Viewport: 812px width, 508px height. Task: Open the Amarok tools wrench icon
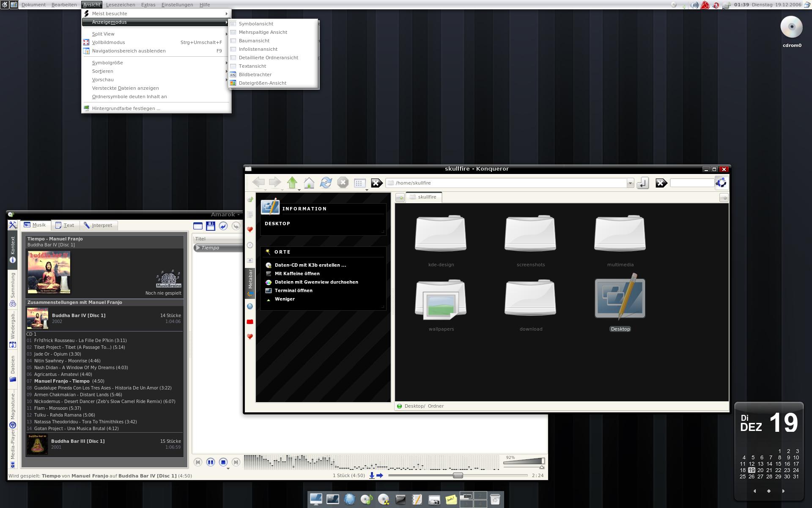click(13, 225)
